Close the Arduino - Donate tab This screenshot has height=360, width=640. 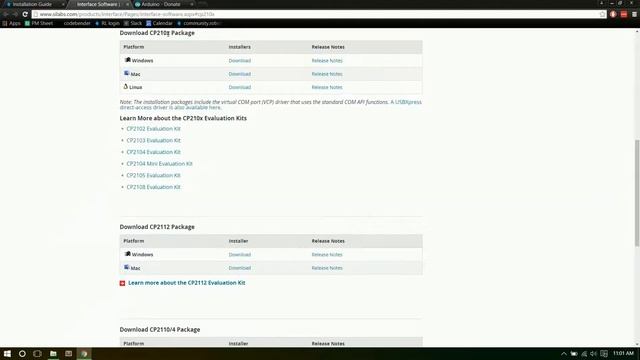pos(191,4)
